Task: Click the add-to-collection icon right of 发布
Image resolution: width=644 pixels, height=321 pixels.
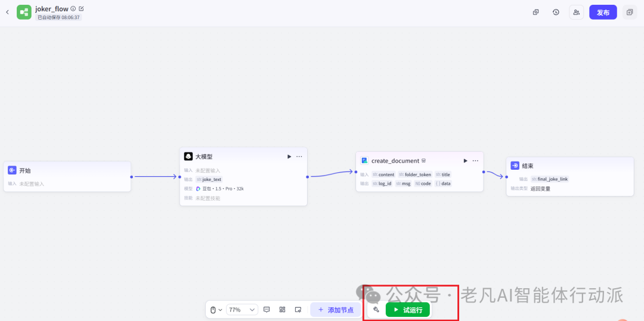Action: point(630,13)
